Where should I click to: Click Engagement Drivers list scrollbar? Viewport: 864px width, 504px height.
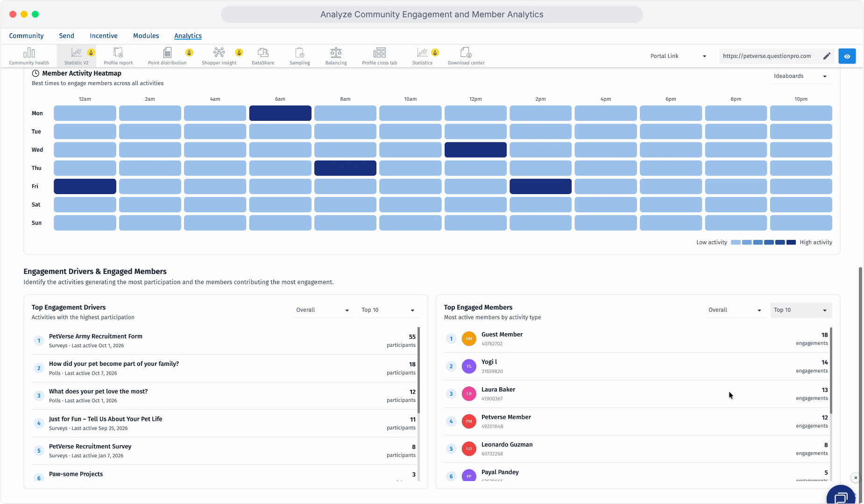418,371
